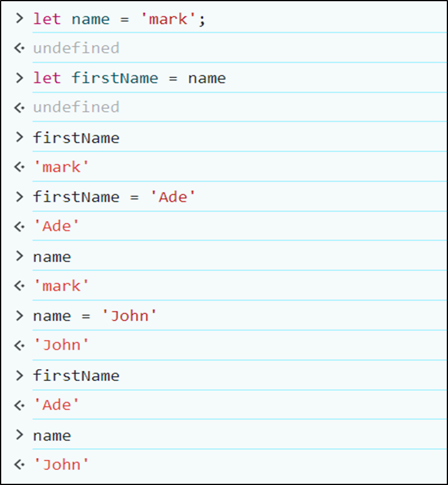Click the first undefined output text
This screenshot has width=448, height=485.
click(76, 48)
